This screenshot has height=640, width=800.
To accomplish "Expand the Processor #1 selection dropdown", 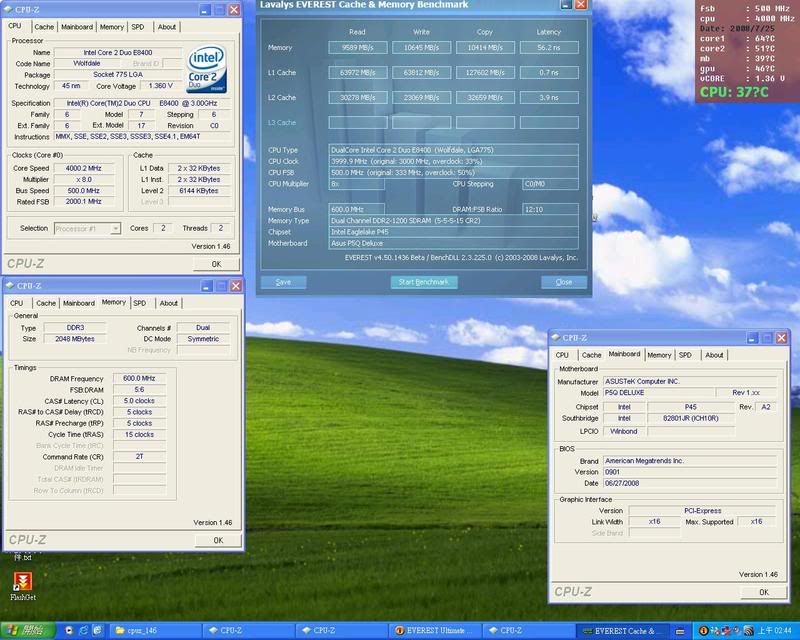I will 116,228.
